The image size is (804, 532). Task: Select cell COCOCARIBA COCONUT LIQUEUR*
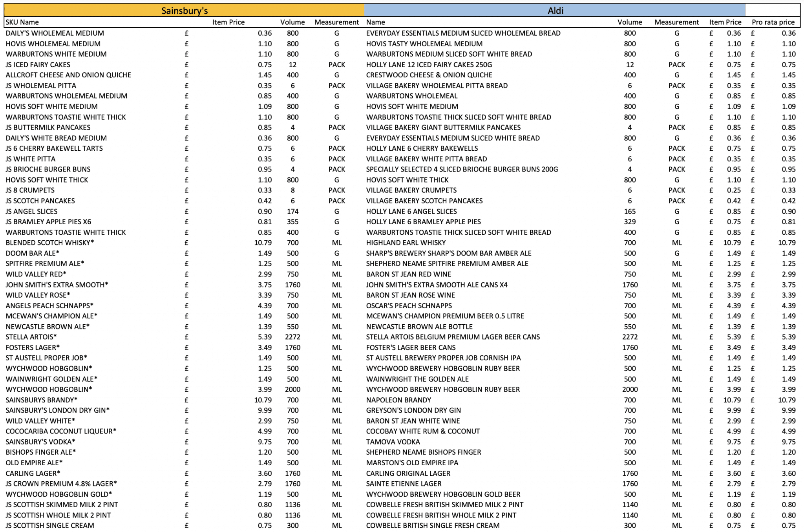61,431
